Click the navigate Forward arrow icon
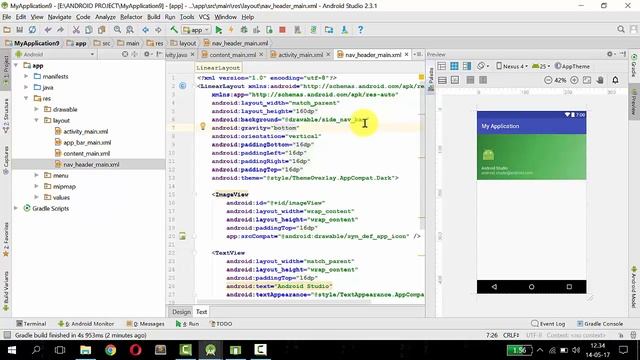The width and height of the screenshot is (640, 360). pos(158,30)
